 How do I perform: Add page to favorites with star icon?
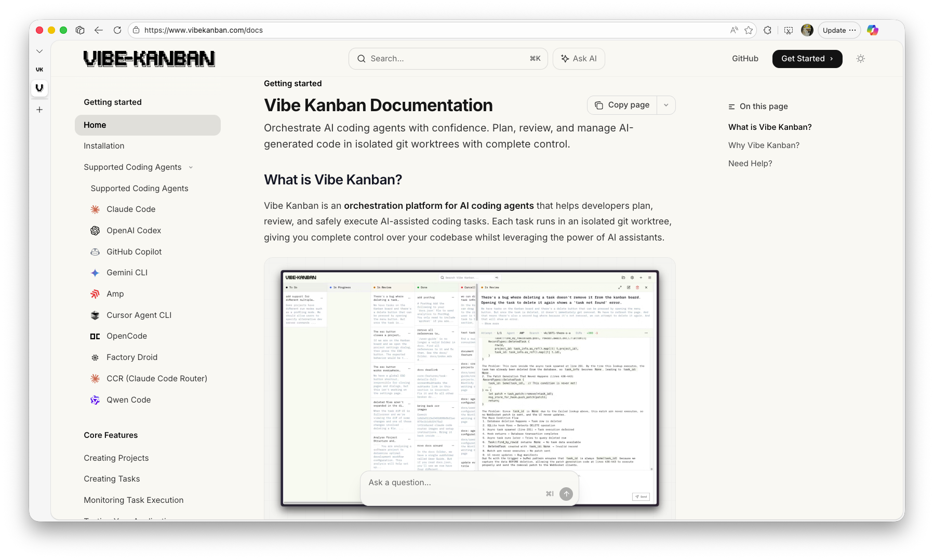pyautogui.click(x=749, y=30)
